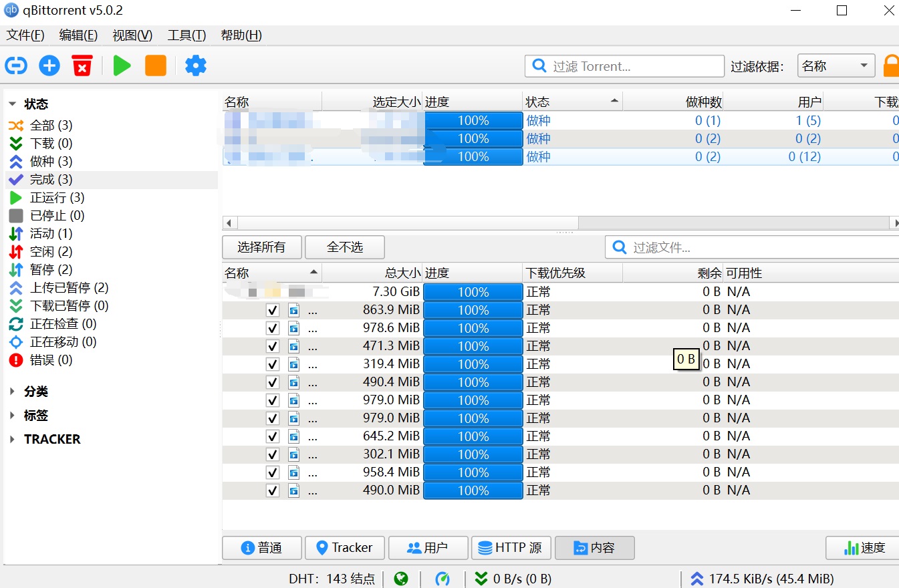Switch to the 用户 tab
This screenshot has width=899, height=588.
(x=428, y=548)
